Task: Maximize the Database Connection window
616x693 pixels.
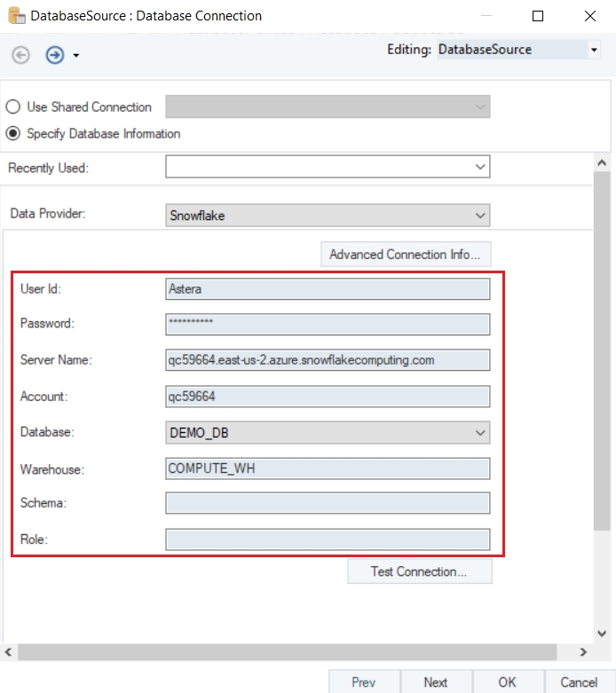Action: coord(538,16)
